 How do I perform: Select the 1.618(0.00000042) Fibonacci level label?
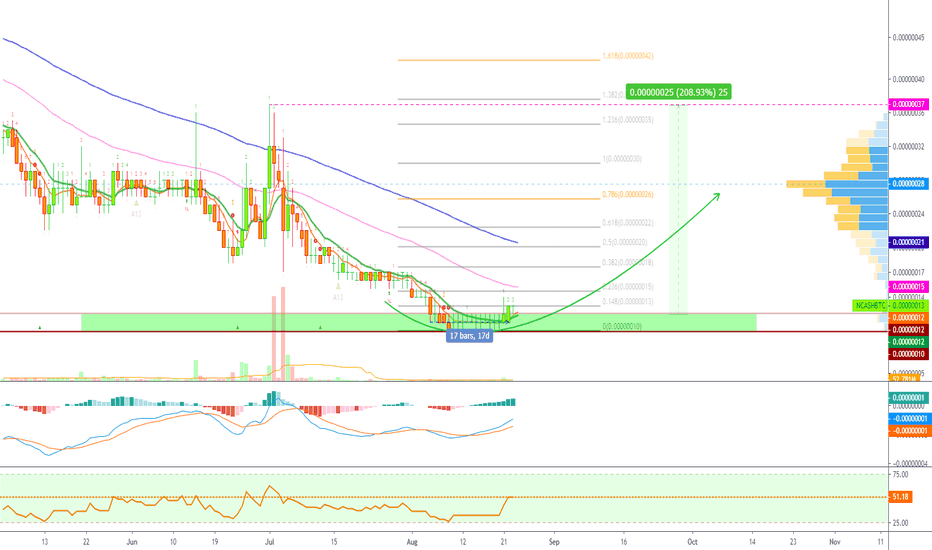628,56
